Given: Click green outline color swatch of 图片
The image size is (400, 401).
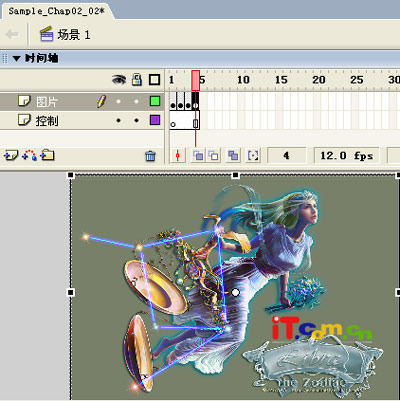Looking at the screenshot, I should coord(155,101).
